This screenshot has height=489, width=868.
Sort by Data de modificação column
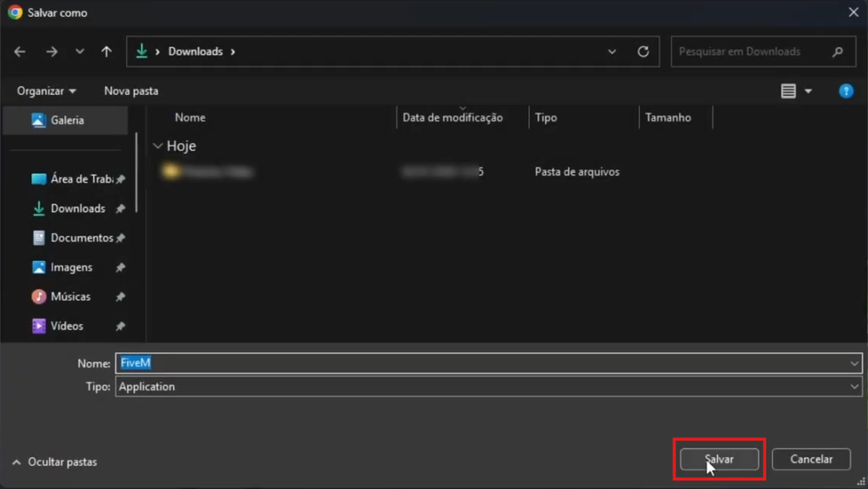[x=453, y=118]
